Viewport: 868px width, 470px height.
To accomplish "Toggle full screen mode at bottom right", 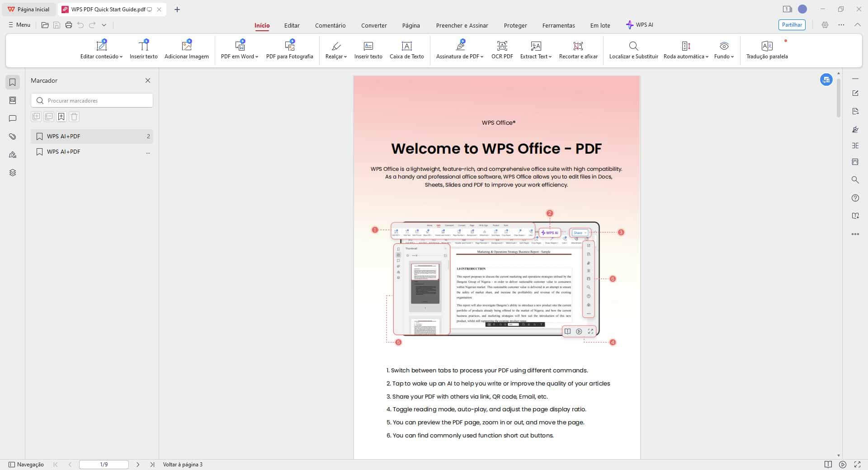I will click(858, 465).
